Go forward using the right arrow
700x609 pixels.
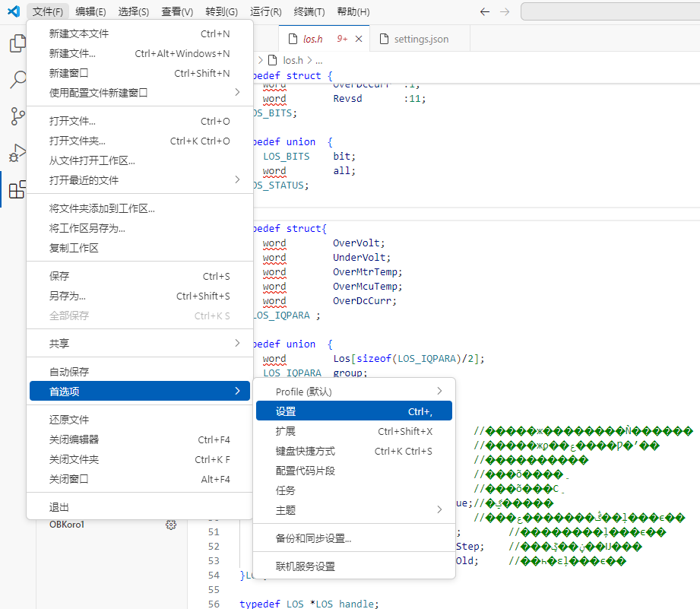click(505, 11)
